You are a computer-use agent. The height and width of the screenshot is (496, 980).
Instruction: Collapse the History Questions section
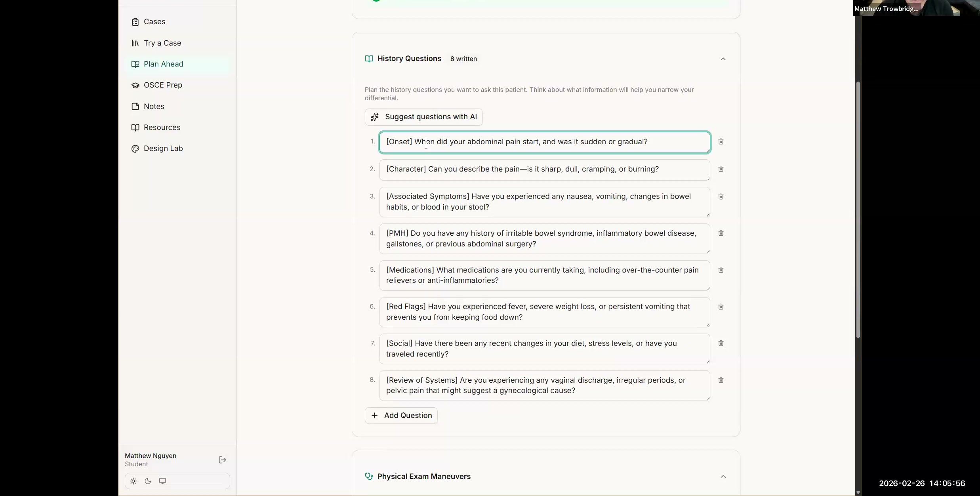coord(723,59)
